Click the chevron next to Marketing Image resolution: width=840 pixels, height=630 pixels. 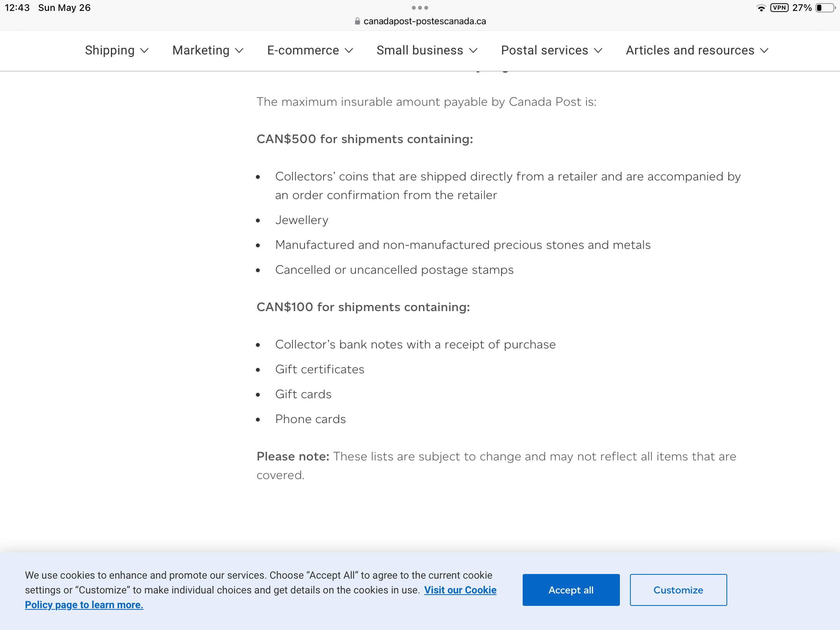click(x=240, y=51)
